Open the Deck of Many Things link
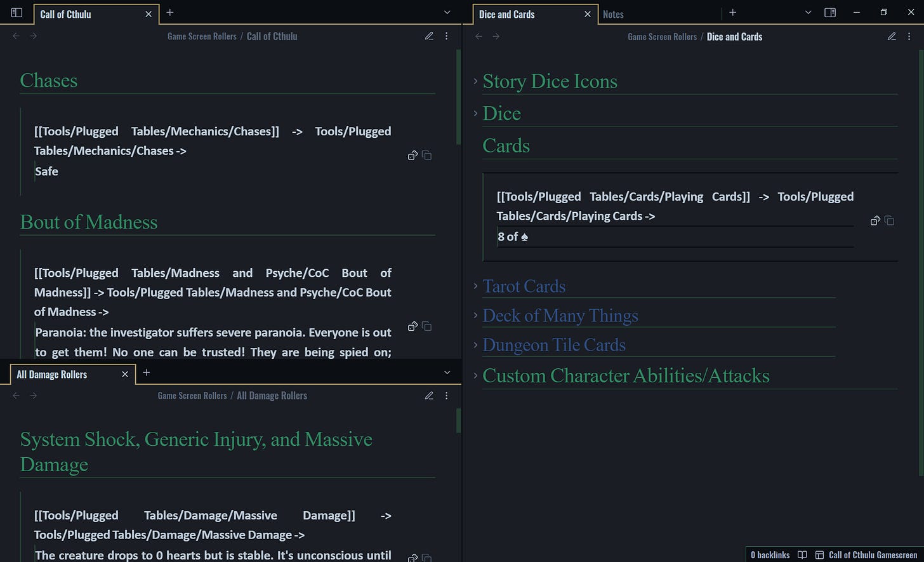This screenshot has height=562, width=924. pyautogui.click(x=560, y=316)
